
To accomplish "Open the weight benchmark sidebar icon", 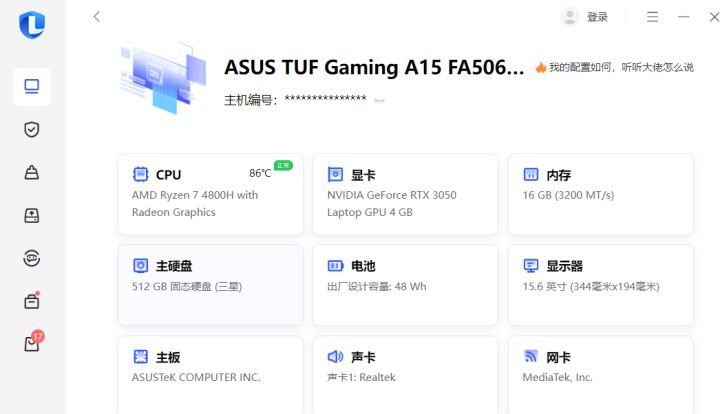I will (x=32, y=173).
